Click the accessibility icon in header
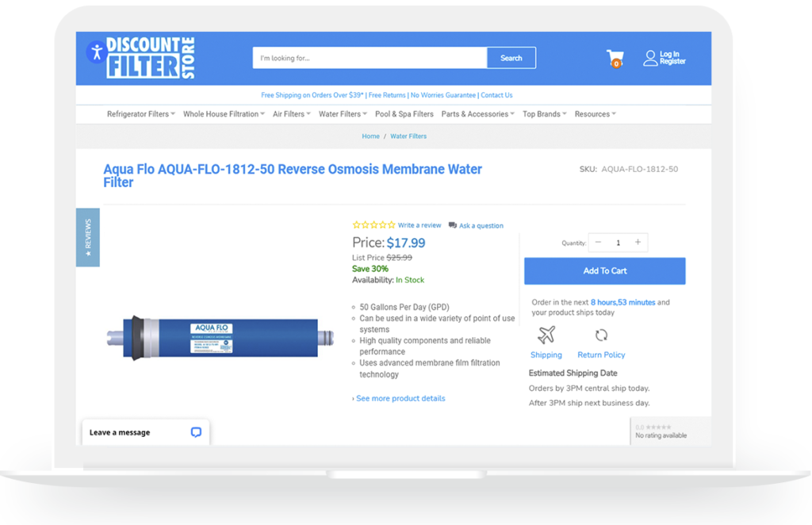 tap(96, 52)
